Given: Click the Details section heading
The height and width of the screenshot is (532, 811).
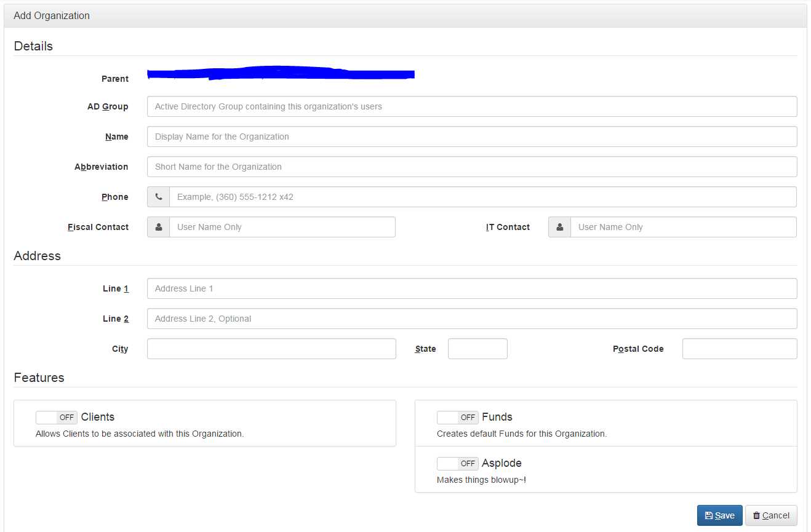Looking at the screenshot, I should (33, 46).
